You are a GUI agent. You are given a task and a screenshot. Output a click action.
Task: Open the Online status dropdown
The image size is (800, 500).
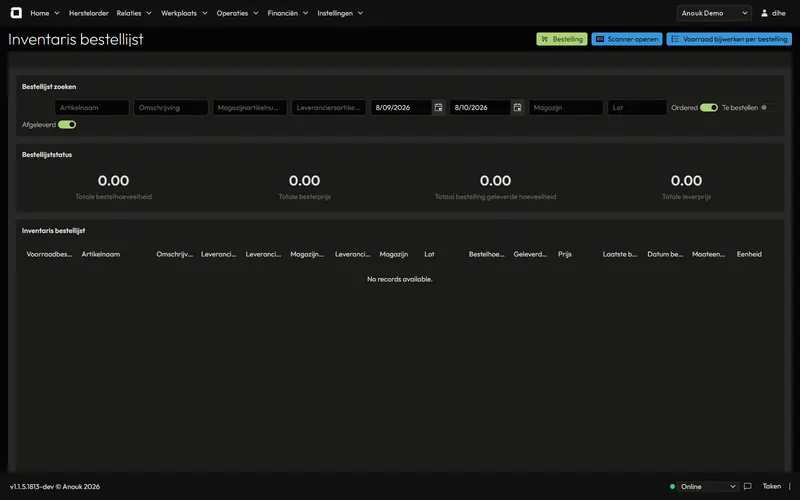point(708,486)
